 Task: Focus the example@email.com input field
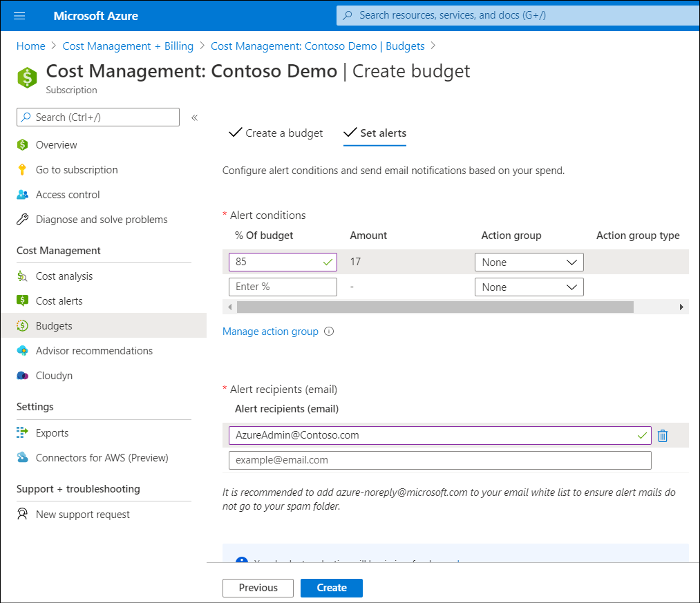(x=440, y=461)
